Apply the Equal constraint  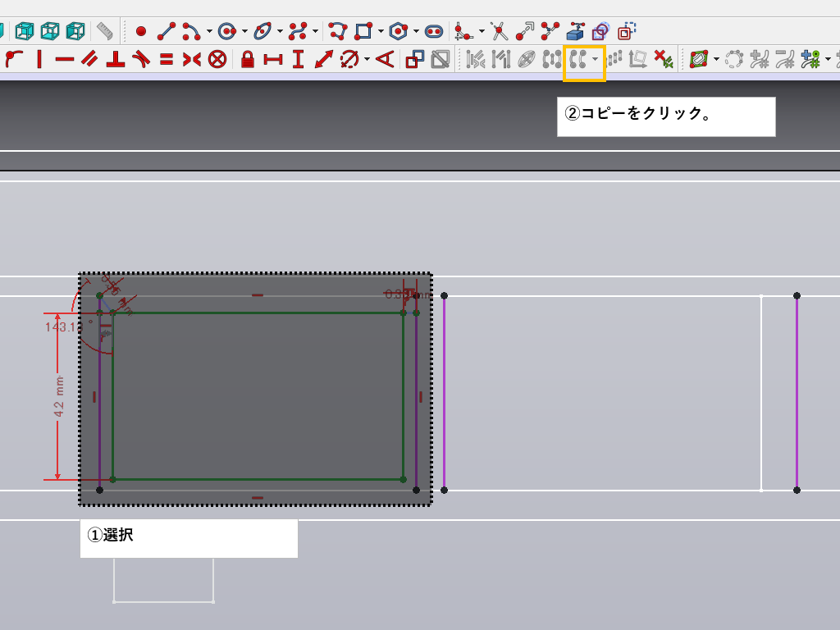167,59
